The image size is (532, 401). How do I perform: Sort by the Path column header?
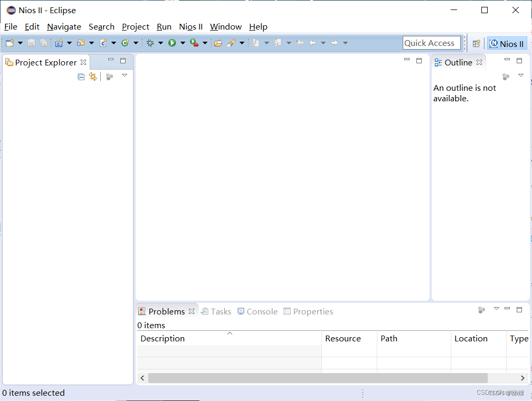tap(414, 339)
